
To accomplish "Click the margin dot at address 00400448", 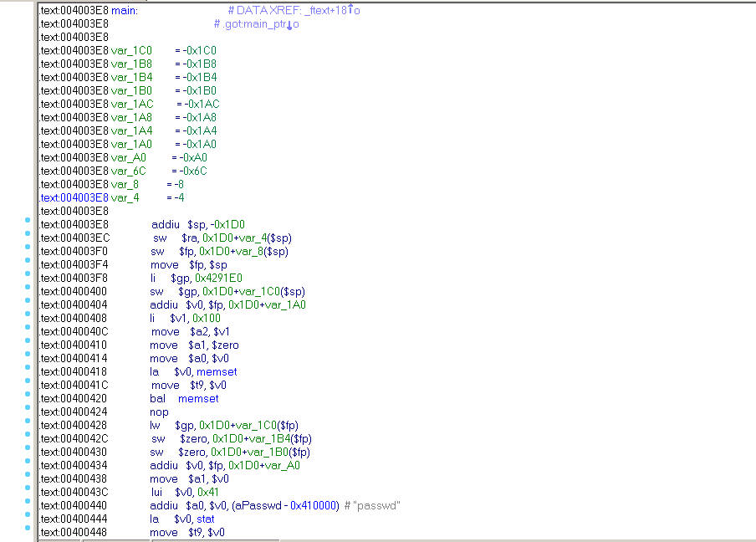I will tap(28, 532).
